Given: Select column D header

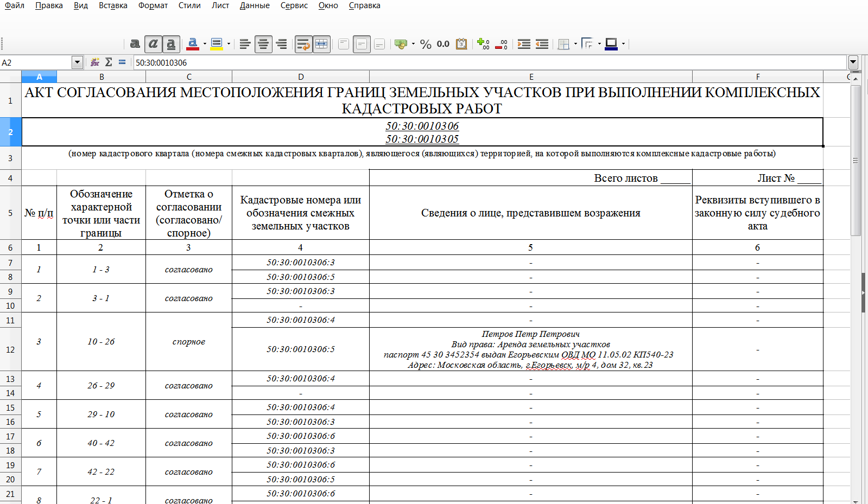Looking at the screenshot, I should (x=301, y=76).
